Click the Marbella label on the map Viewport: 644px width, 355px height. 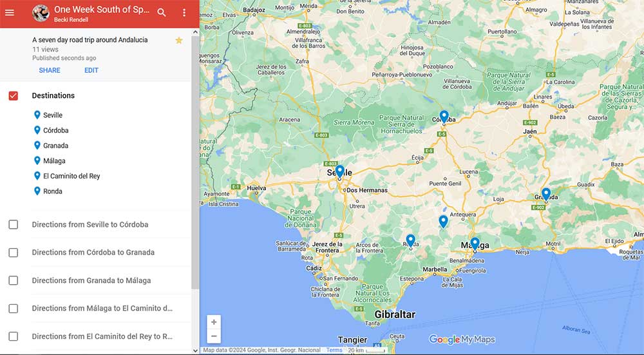435,269
